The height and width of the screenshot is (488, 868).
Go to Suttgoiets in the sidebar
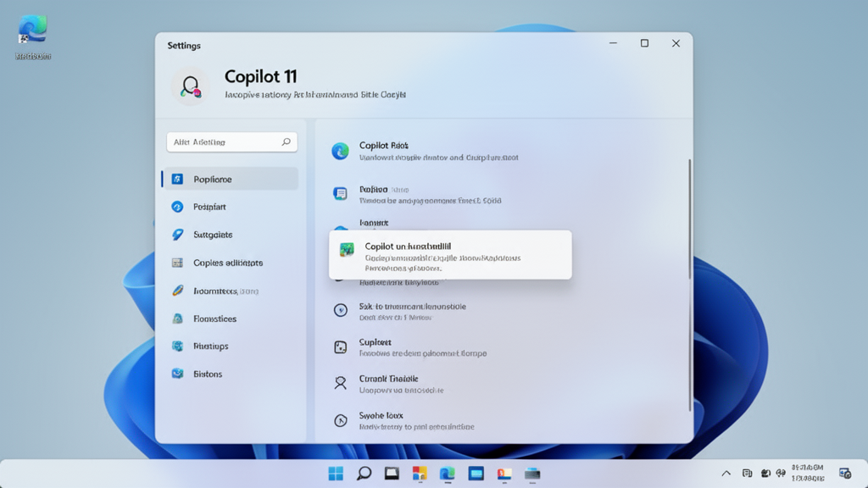231,235
